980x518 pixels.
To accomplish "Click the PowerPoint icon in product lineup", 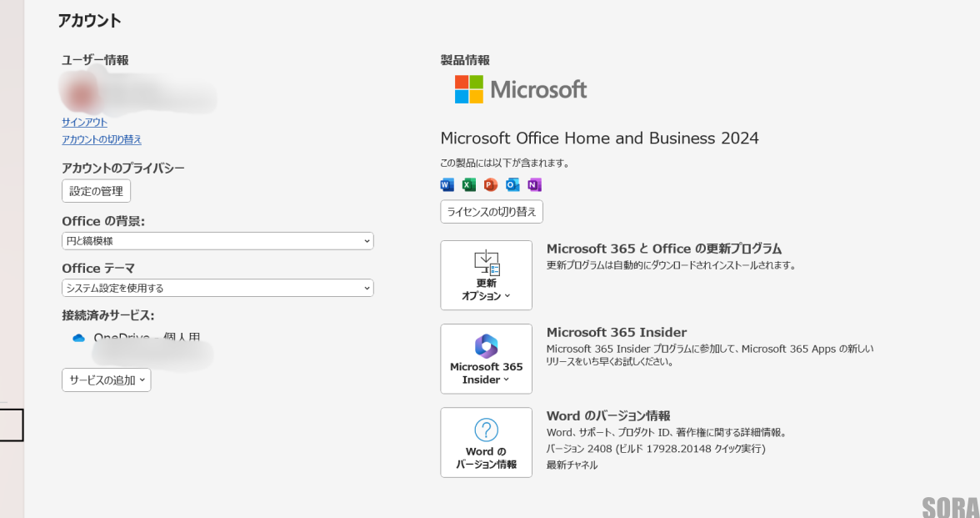I will (x=490, y=184).
